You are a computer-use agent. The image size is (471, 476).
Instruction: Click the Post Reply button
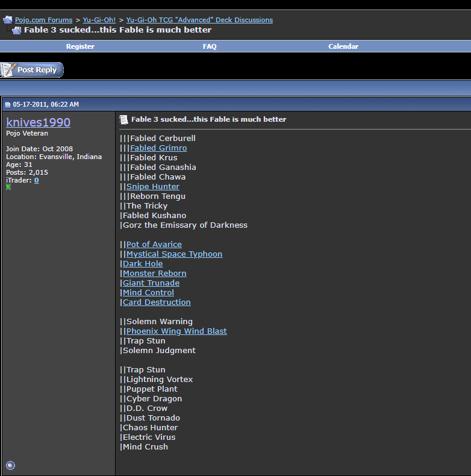[32, 70]
